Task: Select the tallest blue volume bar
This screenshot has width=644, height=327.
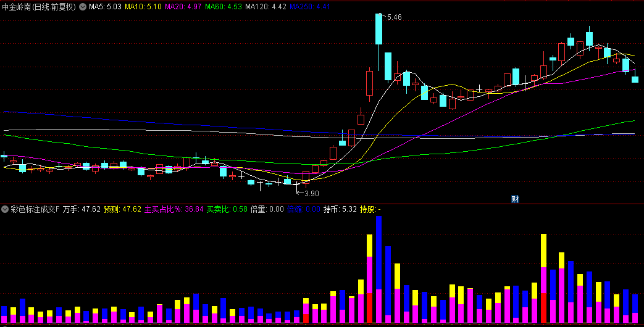Action: (x=378, y=270)
